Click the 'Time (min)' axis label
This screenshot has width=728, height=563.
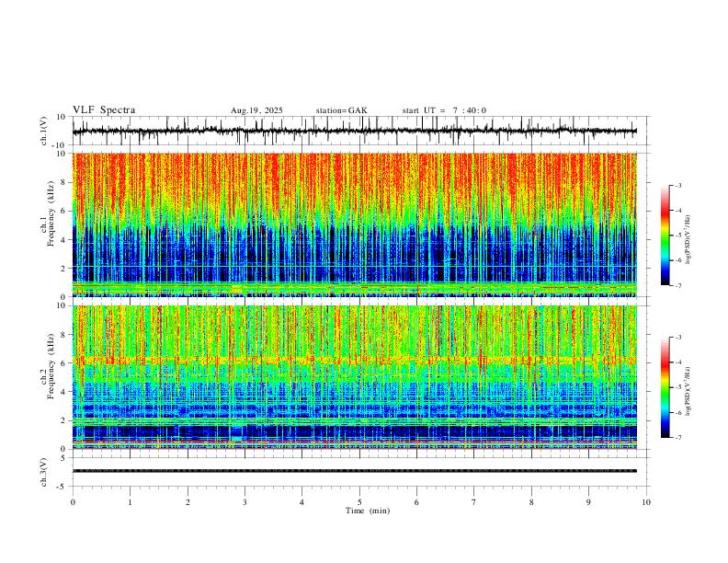tap(368, 511)
